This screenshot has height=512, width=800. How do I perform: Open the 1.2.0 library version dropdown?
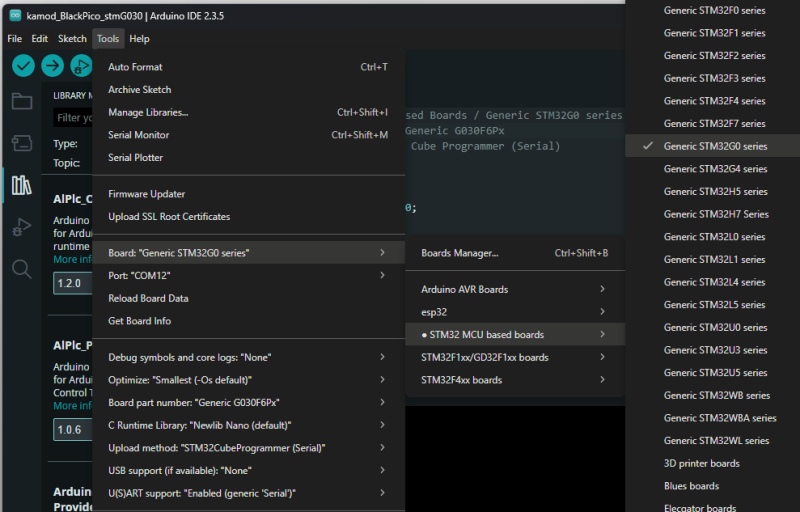click(x=72, y=283)
